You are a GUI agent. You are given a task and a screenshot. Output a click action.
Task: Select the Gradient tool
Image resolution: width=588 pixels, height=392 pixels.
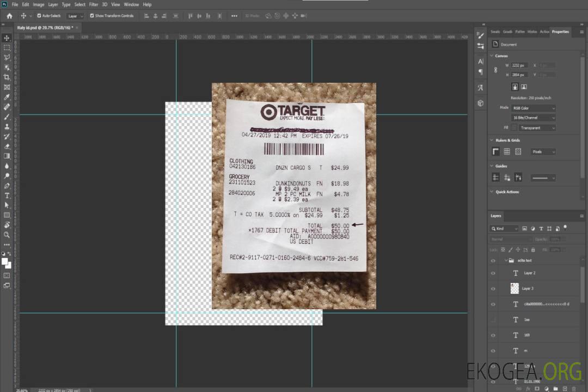click(x=7, y=156)
